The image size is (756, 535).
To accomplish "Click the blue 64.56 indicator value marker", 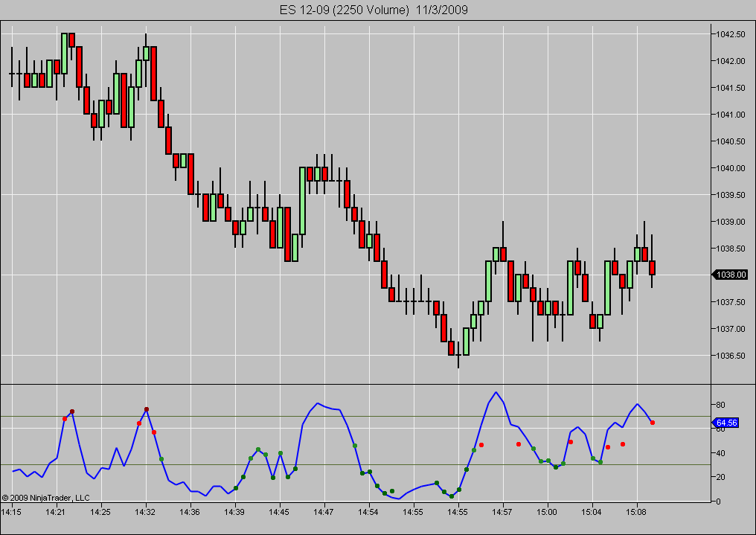I will 725,423.
